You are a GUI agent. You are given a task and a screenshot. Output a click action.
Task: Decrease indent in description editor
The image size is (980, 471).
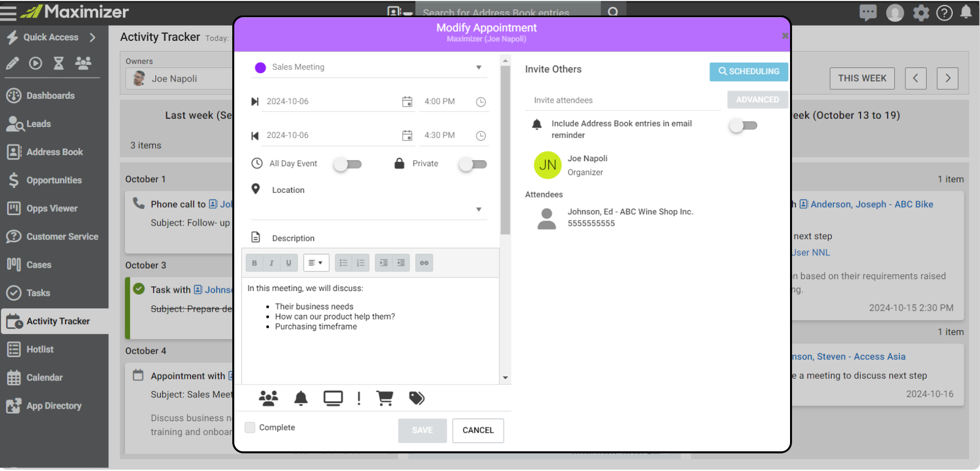tap(401, 263)
